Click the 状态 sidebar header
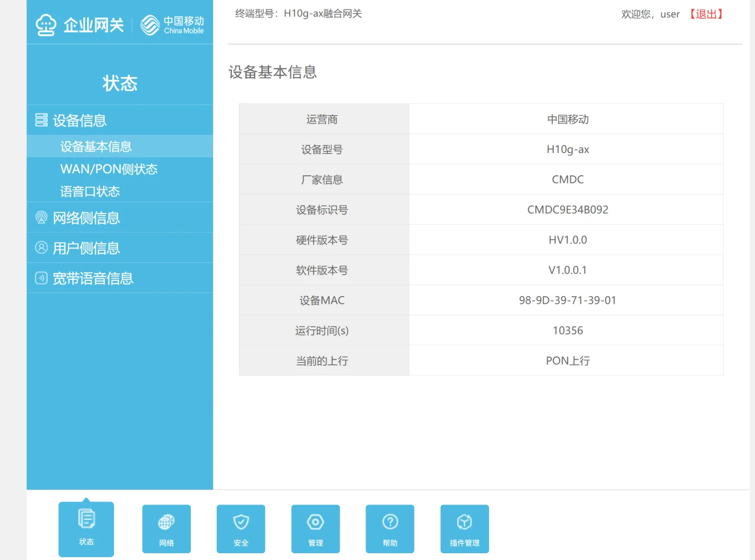Screen dimensions: 755x560 point(120,83)
